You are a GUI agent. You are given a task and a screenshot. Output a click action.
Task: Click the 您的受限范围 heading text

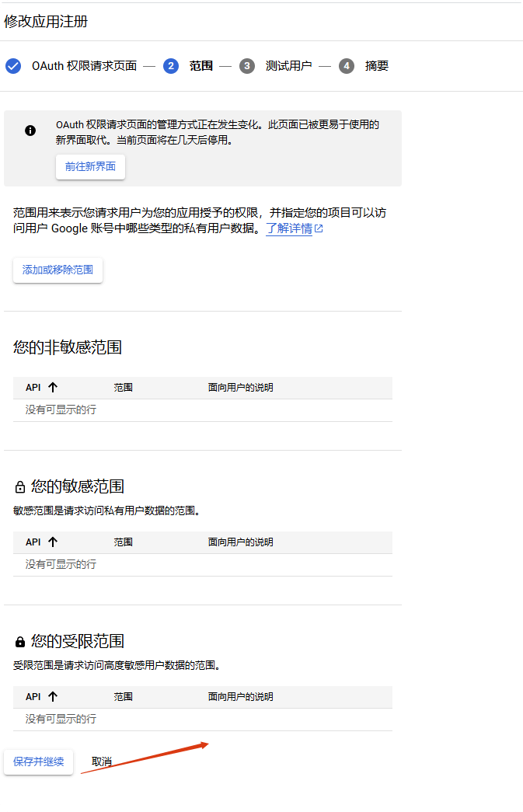[x=78, y=641]
